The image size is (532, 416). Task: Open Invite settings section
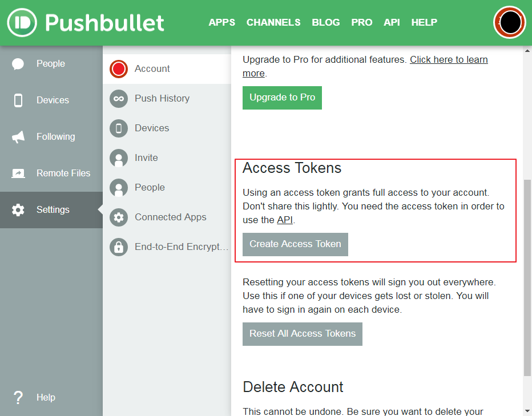pos(167,157)
